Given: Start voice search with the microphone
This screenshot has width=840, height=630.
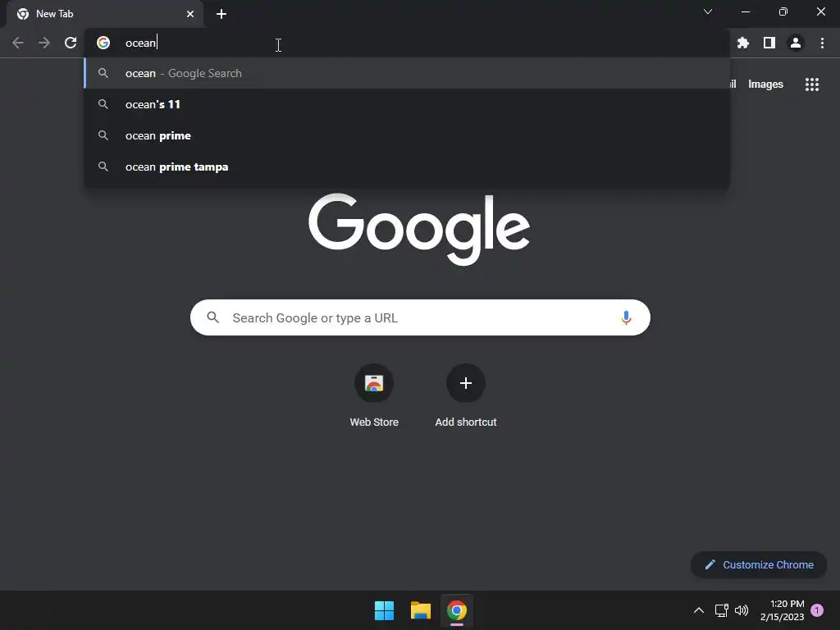Looking at the screenshot, I should click(626, 317).
